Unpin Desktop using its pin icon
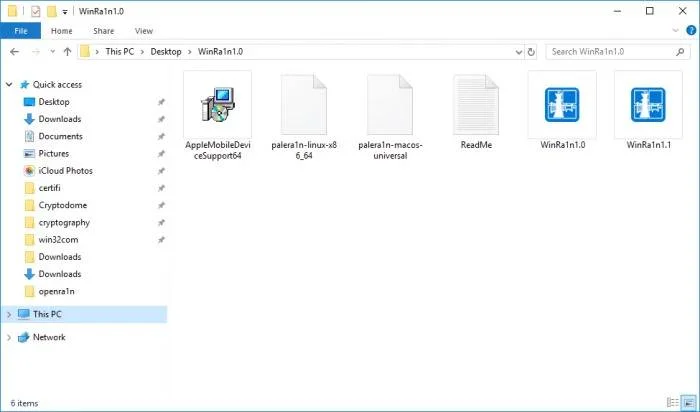This screenshot has height=412, width=700. [161, 102]
